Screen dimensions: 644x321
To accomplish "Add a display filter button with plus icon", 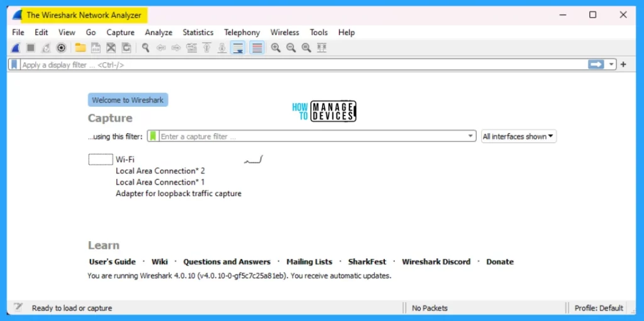I will pyautogui.click(x=623, y=65).
